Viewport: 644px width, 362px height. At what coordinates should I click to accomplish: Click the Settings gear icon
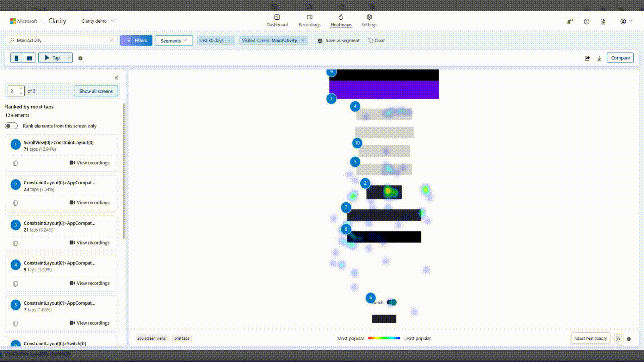click(369, 17)
